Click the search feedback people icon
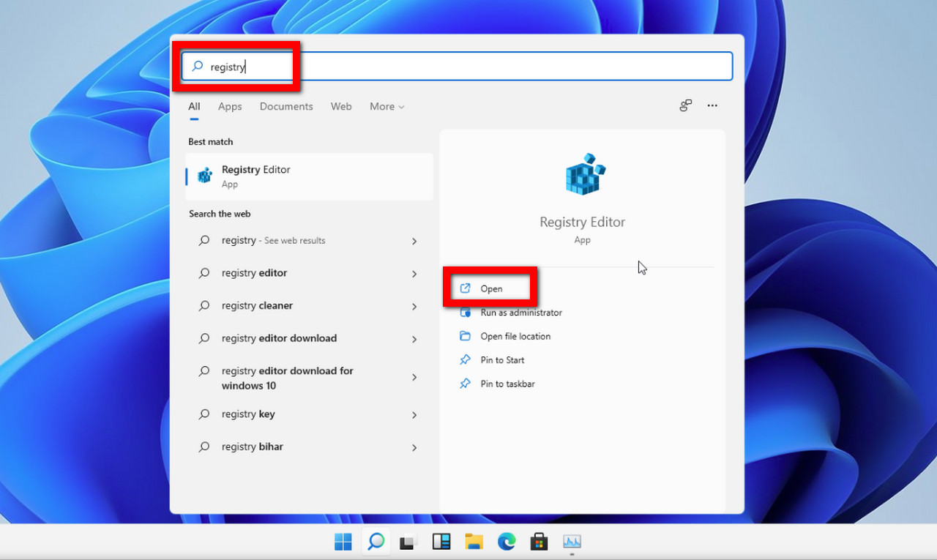Screen dimensions: 937x560 click(x=685, y=106)
